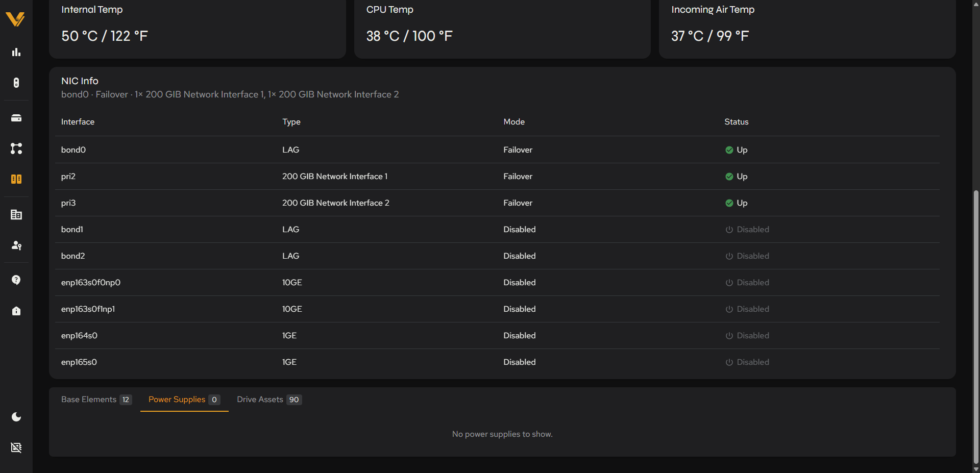Switch to the Base Elements tab
This screenshot has height=473, width=980.
(96, 400)
